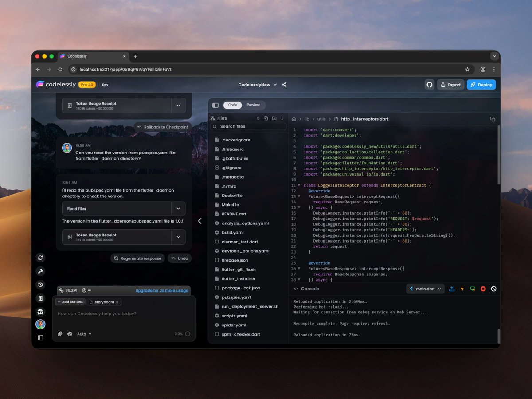The width and height of the screenshot is (532, 399).
Task: Remove the .storyboard context chip
Action: point(117,302)
